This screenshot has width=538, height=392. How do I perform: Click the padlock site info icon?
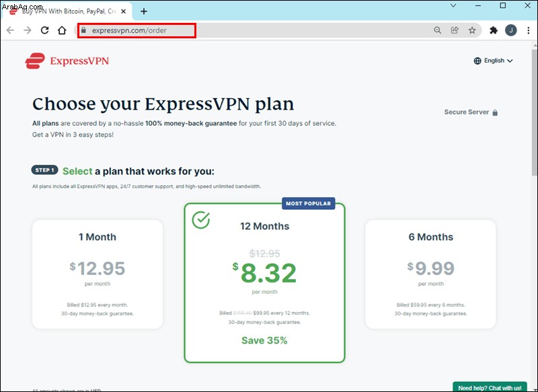83,30
